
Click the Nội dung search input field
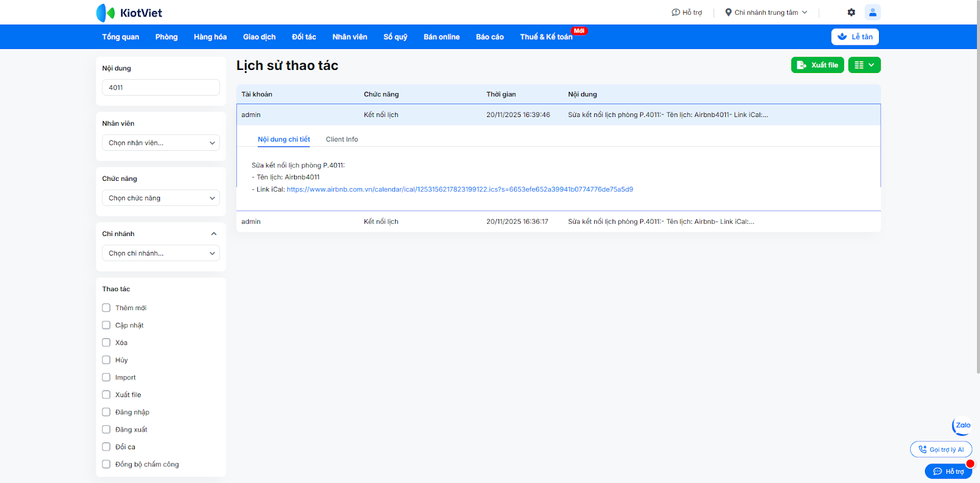click(x=160, y=88)
